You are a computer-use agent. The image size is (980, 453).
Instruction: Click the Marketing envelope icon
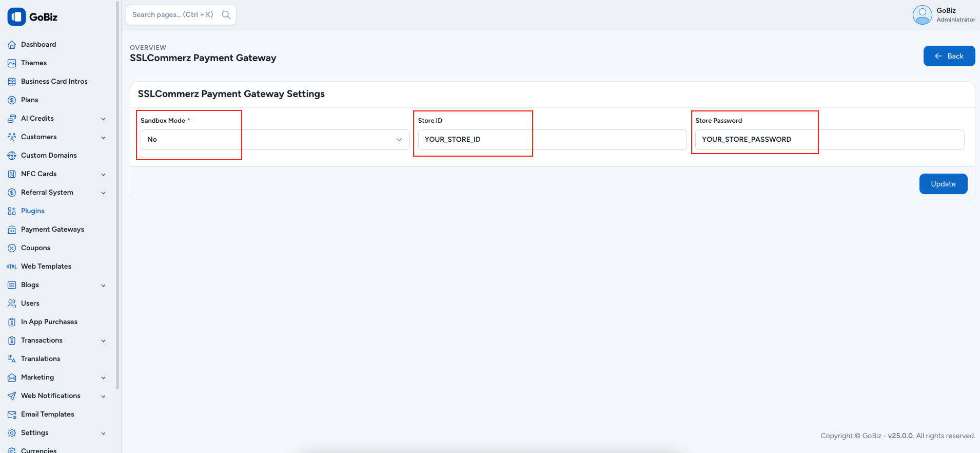click(x=12, y=377)
